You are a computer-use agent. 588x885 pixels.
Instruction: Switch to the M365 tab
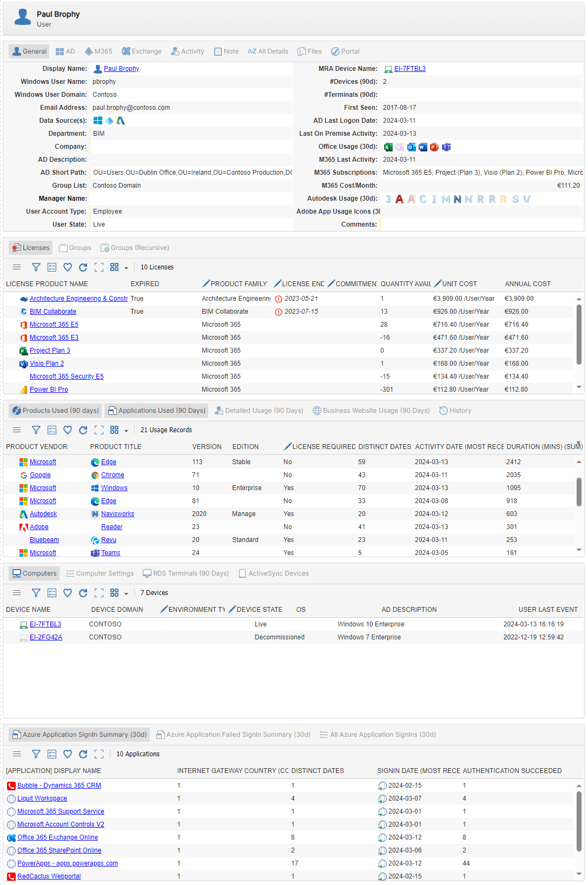[x=98, y=51]
